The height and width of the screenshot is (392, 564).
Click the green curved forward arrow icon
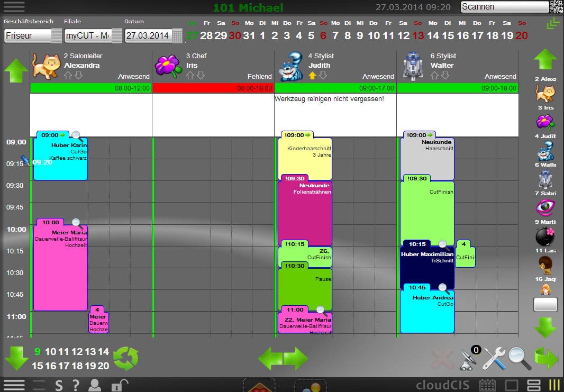pyautogui.click(x=546, y=358)
